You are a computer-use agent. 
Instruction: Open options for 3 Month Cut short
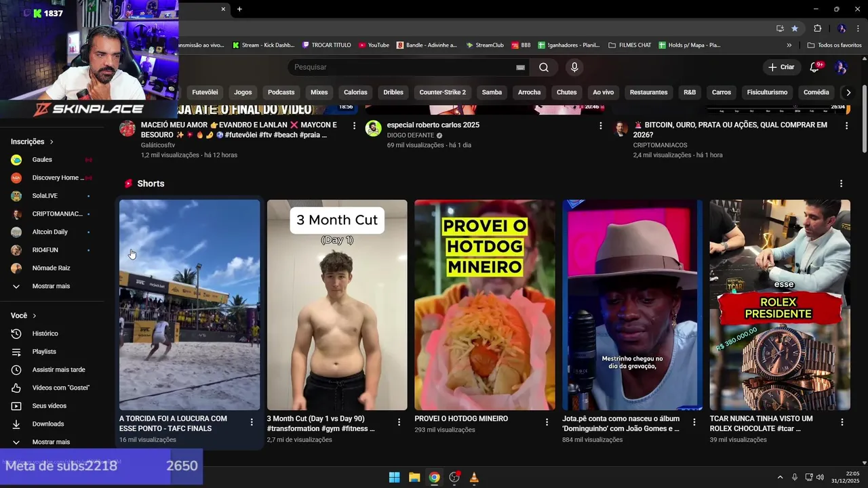[399, 422]
